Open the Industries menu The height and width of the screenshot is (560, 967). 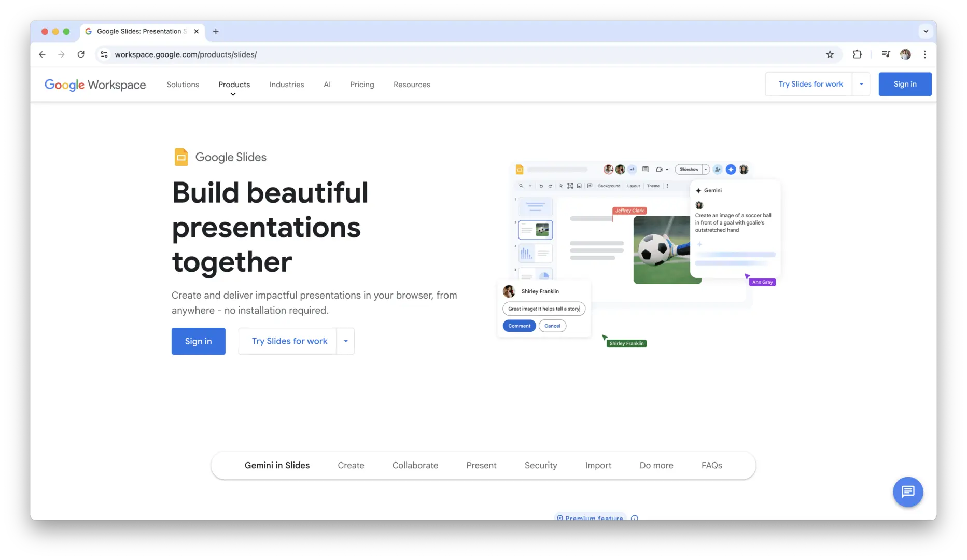(287, 85)
